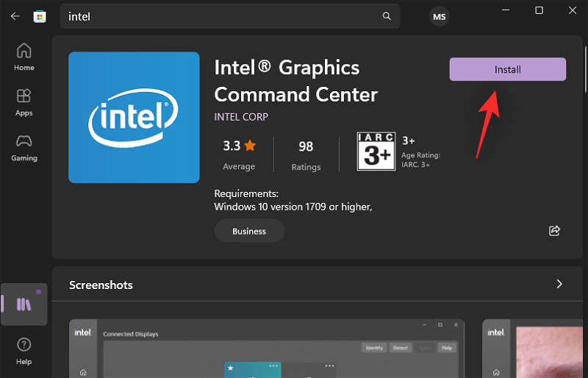Open the INTEL CORP publisher link
Screen dimensions: 588x378
click(241, 117)
